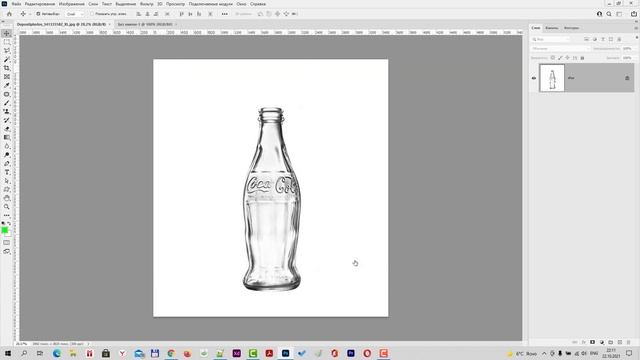Image resolution: width=640 pixels, height=360 pixels.
Task: Select the Rectangle shape tool
Action: 7,189
